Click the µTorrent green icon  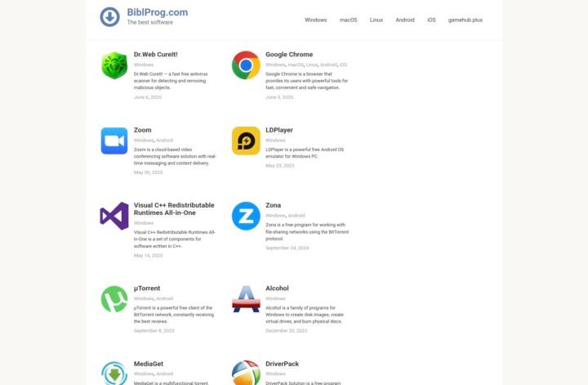tap(114, 299)
